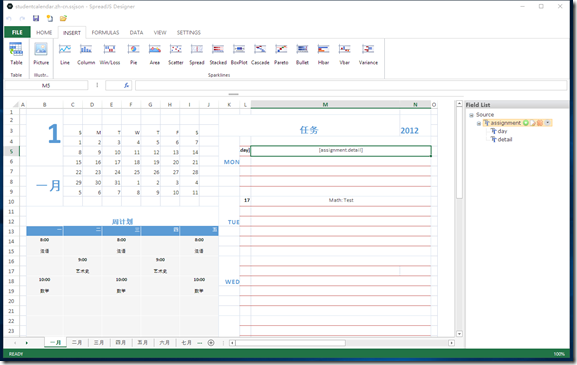Switch to the 七月 sheet tab

pos(187,343)
